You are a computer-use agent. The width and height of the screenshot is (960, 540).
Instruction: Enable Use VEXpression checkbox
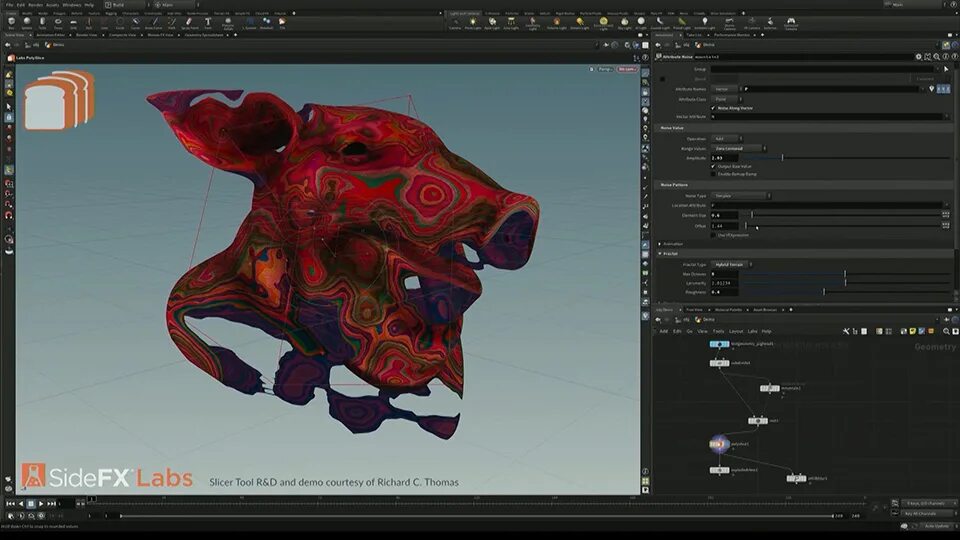coord(713,235)
